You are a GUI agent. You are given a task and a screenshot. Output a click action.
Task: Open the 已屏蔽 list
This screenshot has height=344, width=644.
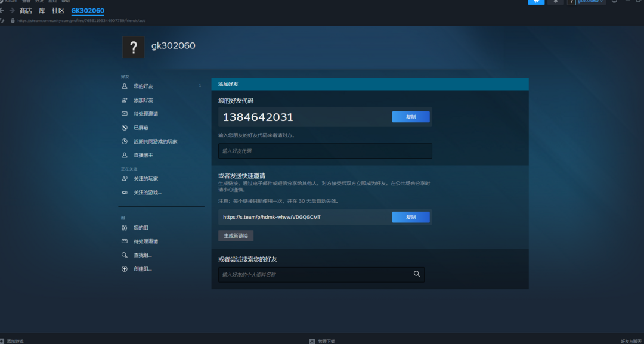(x=141, y=128)
